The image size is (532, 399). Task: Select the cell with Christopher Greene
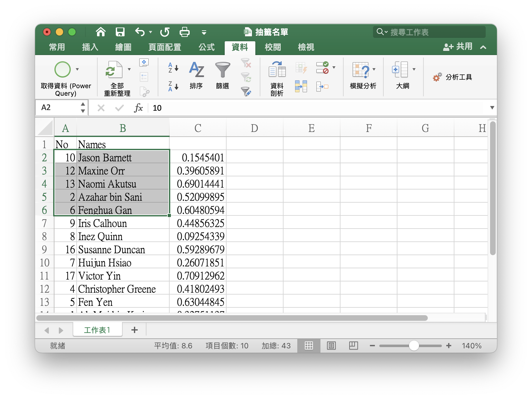click(x=123, y=289)
